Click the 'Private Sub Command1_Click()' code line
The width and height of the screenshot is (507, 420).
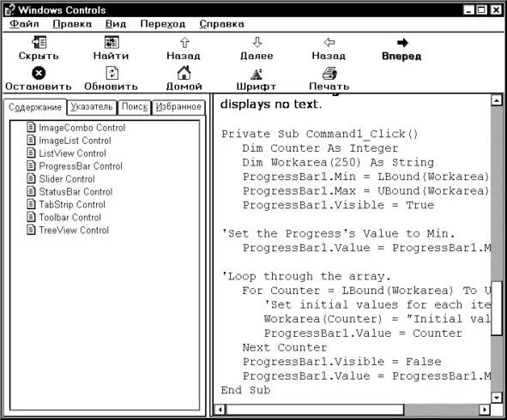[x=319, y=134]
